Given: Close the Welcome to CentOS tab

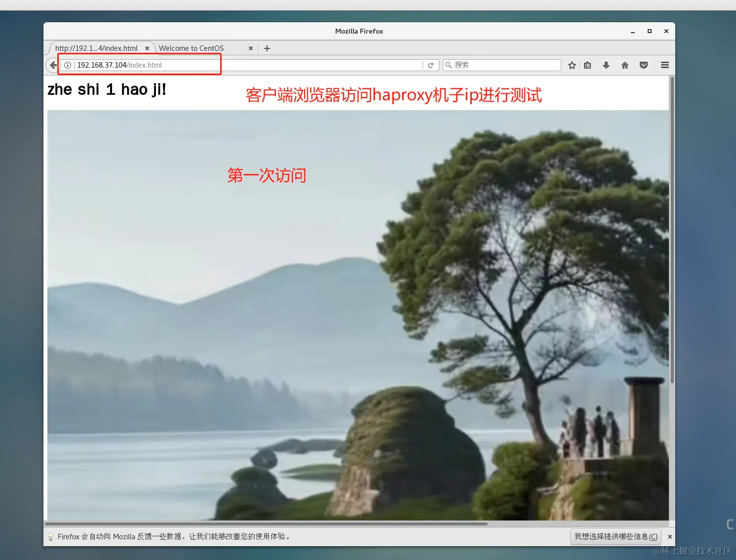Looking at the screenshot, I should (251, 48).
